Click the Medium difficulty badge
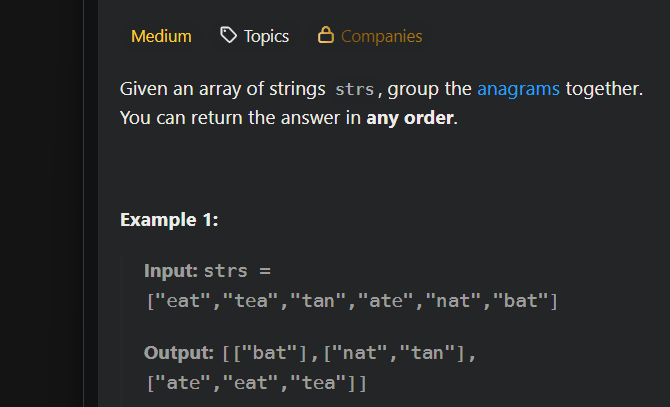This screenshot has height=407, width=670. coord(161,36)
